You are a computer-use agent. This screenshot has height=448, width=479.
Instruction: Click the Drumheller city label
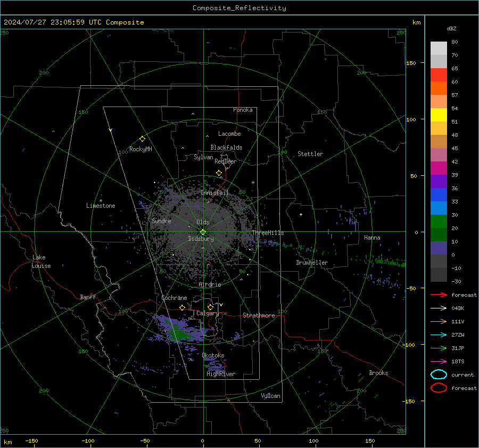pyautogui.click(x=312, y=263)
